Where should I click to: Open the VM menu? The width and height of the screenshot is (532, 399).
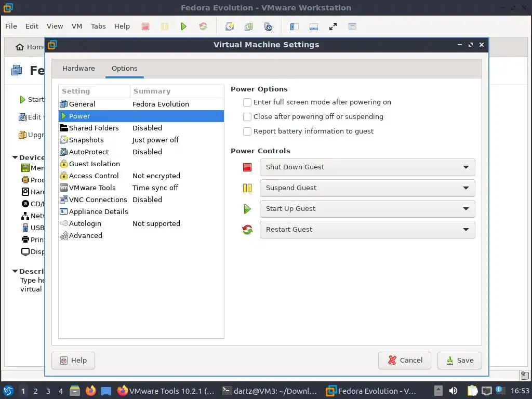coord(77,26)
